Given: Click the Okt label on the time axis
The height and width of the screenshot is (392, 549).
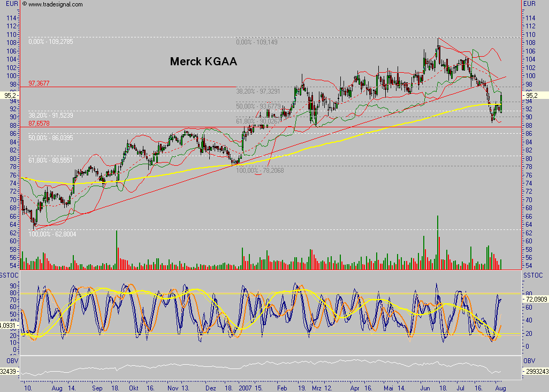Looking at the screenshot, I should [x=133, y=388].
